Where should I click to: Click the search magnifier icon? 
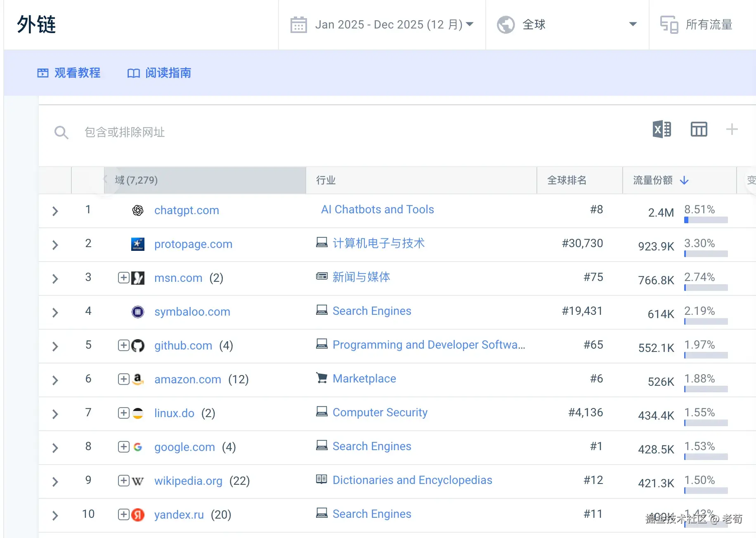click(x=61, y=132)
